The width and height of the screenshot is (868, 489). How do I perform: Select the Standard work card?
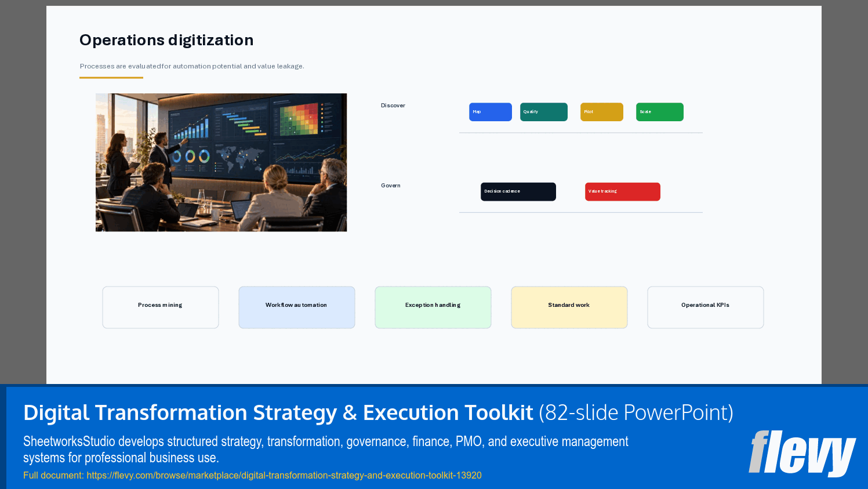569,307
